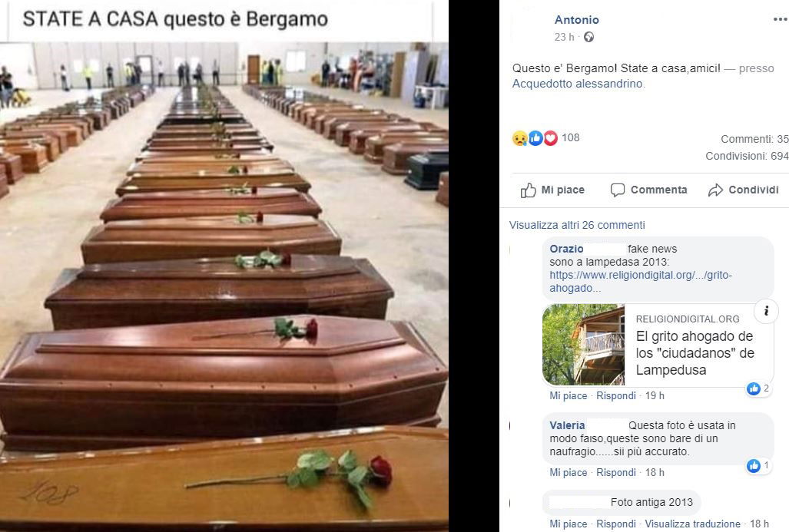The height and width of the screenshot is (532, 789).
Task: Click the Commenta speech bubble icon
Action: [618, 190]
